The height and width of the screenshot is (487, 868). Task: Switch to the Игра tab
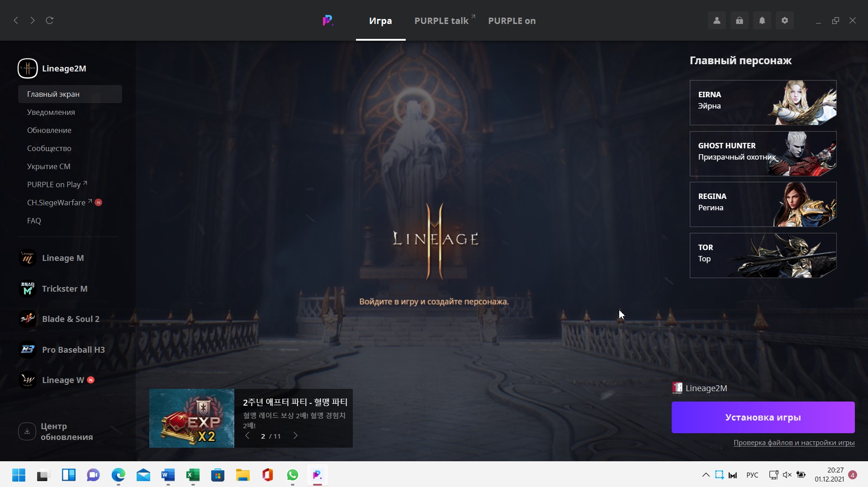tap(380, 21)
